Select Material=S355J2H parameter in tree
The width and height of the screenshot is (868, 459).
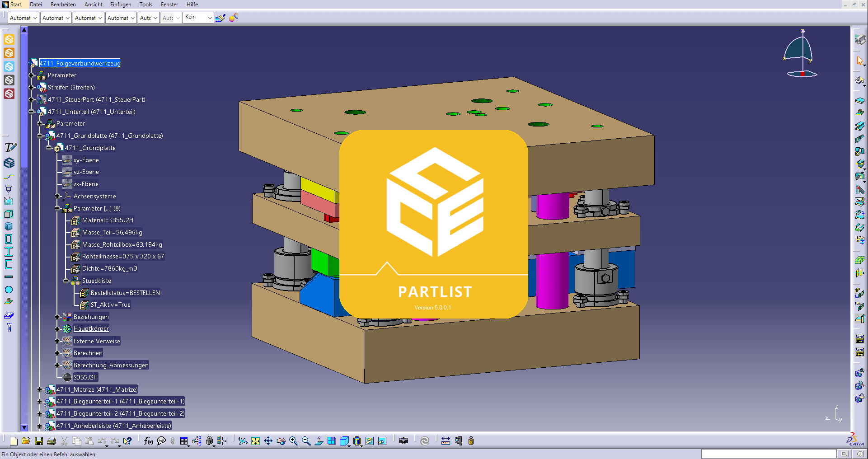pos(108,220)
